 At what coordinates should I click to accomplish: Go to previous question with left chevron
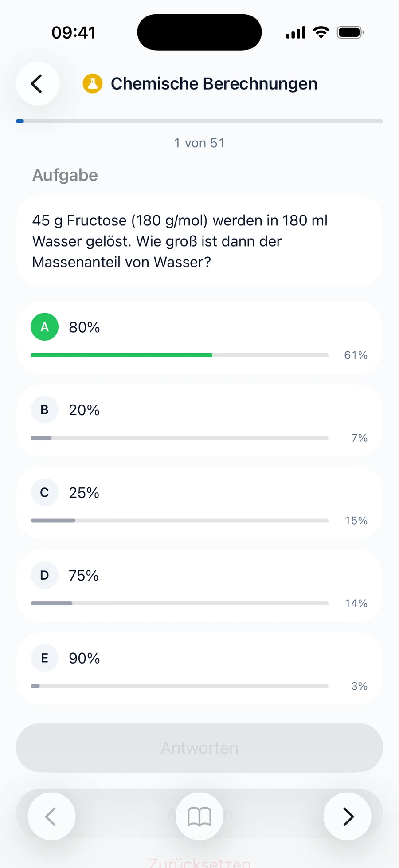pyautogui.click(x=51, y=816)
